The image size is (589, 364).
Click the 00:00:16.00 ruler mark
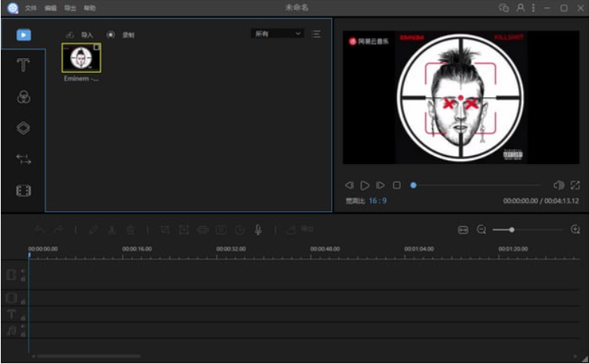136,249
